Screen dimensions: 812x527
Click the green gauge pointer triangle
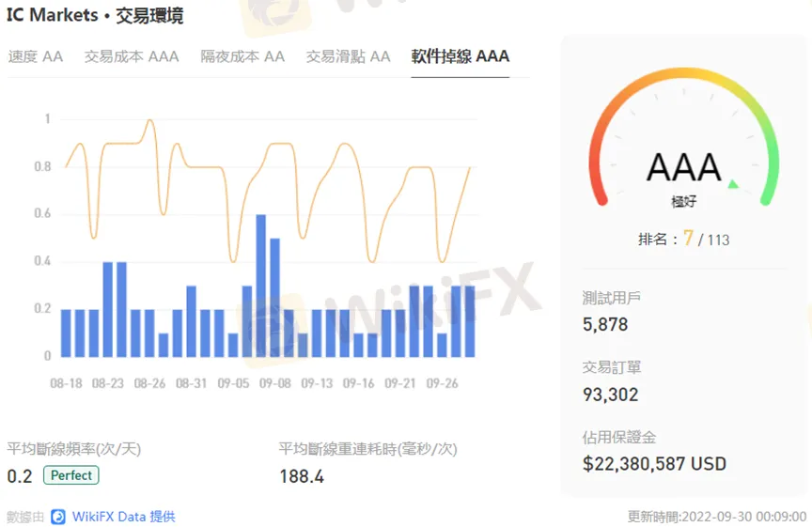[733, 184]
